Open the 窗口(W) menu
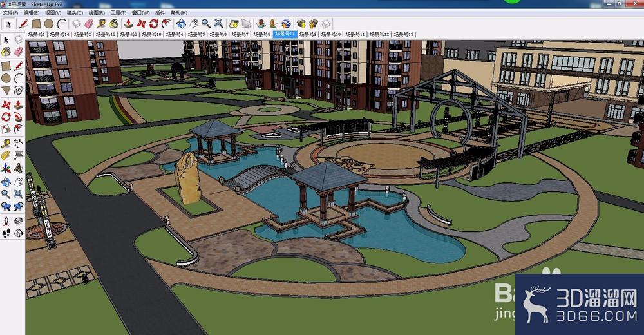The height and width of the screenshot is (335, 644). coord(140,13)
